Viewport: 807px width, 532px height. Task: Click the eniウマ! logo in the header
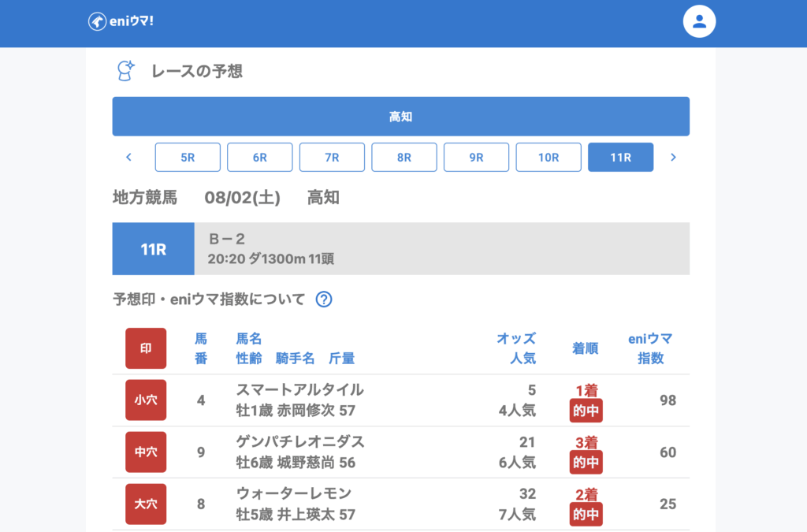coord(121,21)
